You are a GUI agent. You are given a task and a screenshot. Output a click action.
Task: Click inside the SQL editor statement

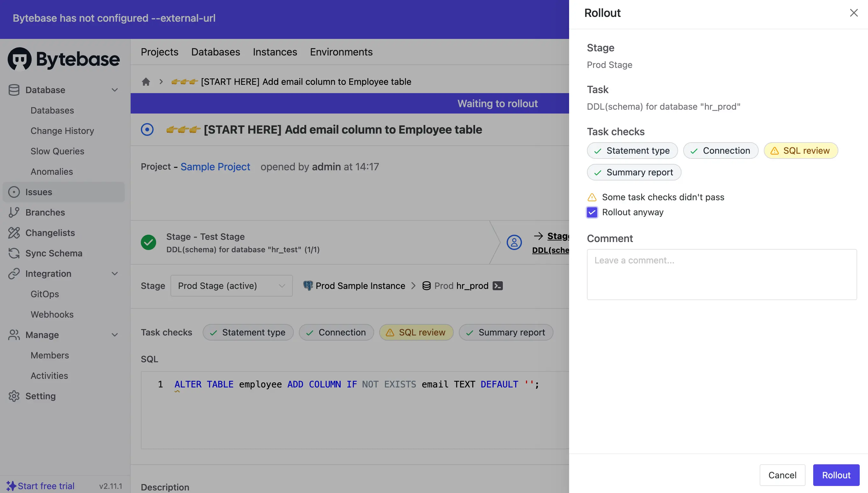(357, 384)
